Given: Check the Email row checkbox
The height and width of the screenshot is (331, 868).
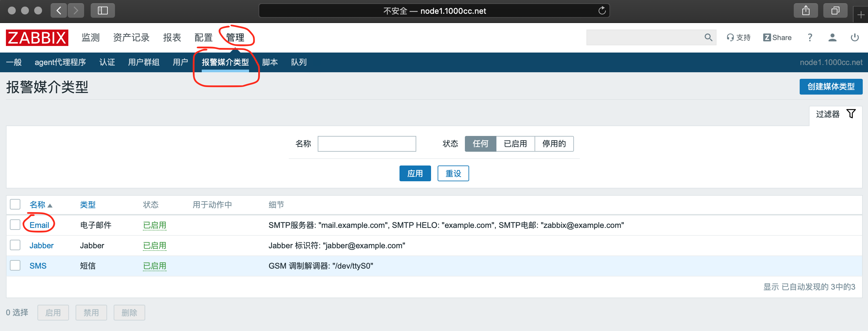Looking at the screenshot, I should [x=15, y=225].
